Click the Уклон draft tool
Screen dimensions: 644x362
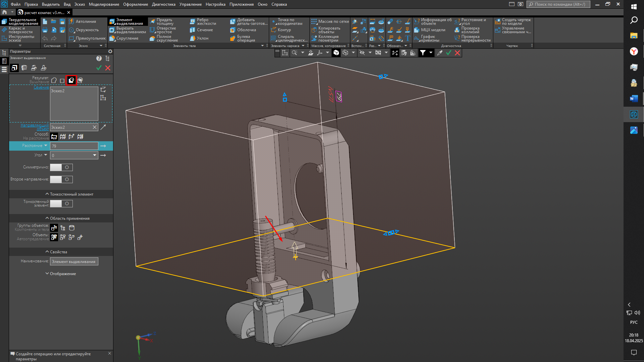click(x=202, y=38)
